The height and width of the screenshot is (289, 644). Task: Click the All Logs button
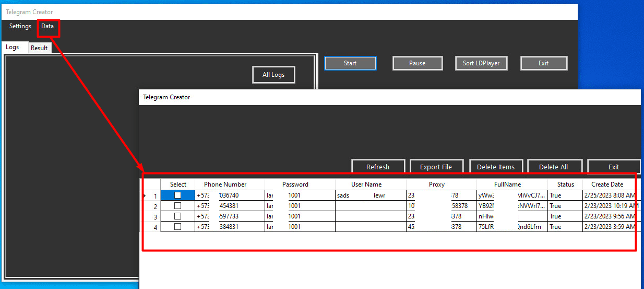point(273,75)
